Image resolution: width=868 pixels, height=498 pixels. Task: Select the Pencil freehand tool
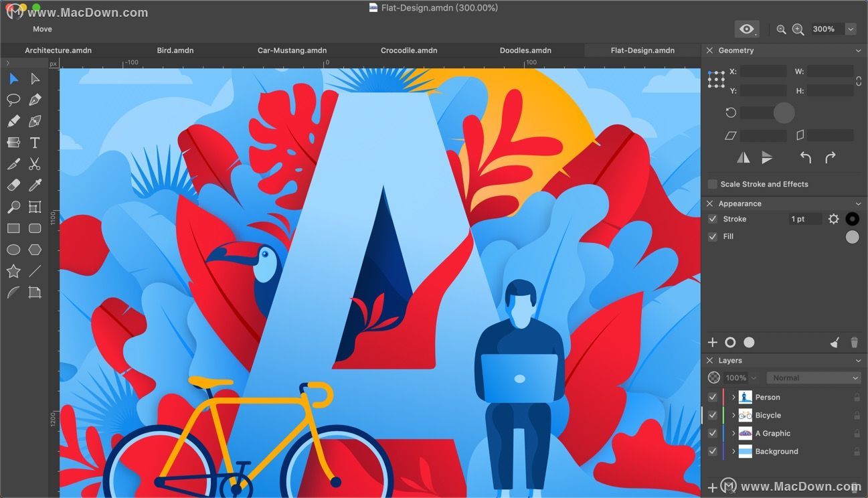(x=13, y=122)
